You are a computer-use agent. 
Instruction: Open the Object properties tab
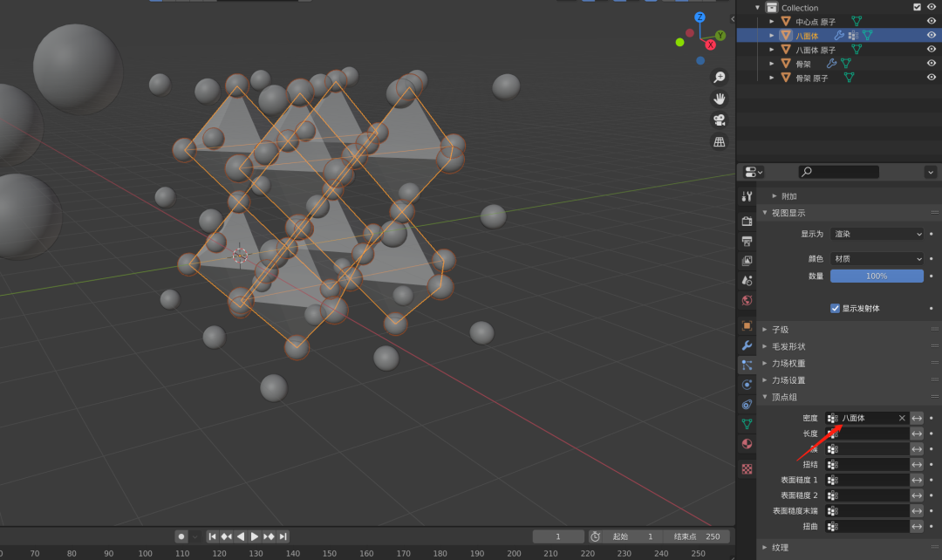[747, 325]
